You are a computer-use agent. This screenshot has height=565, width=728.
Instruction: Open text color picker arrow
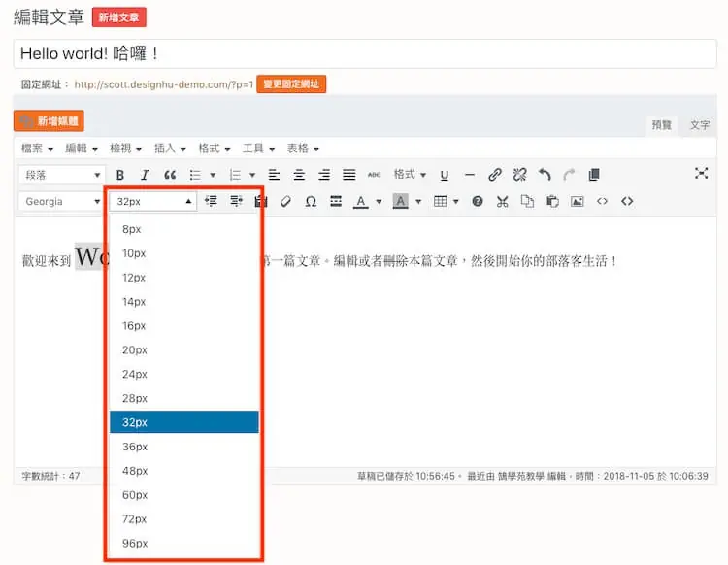pyautogui.click(x=379, y=202)
